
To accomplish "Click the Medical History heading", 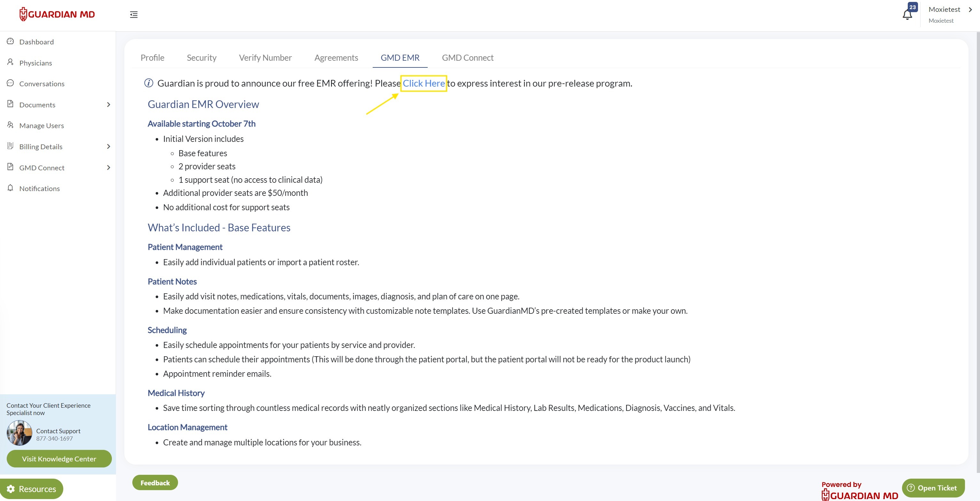I will tap(176, 393).
